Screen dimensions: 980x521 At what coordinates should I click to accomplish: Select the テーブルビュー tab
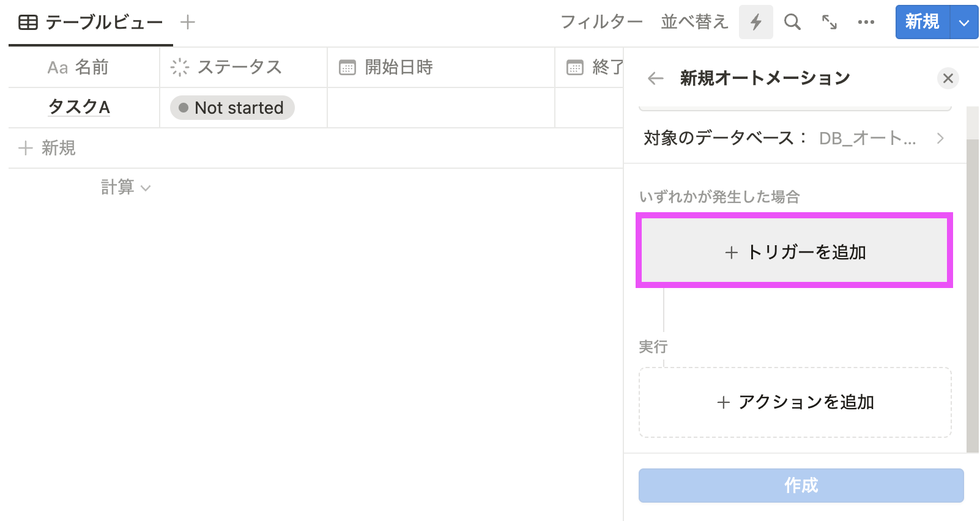pos(91,23)
